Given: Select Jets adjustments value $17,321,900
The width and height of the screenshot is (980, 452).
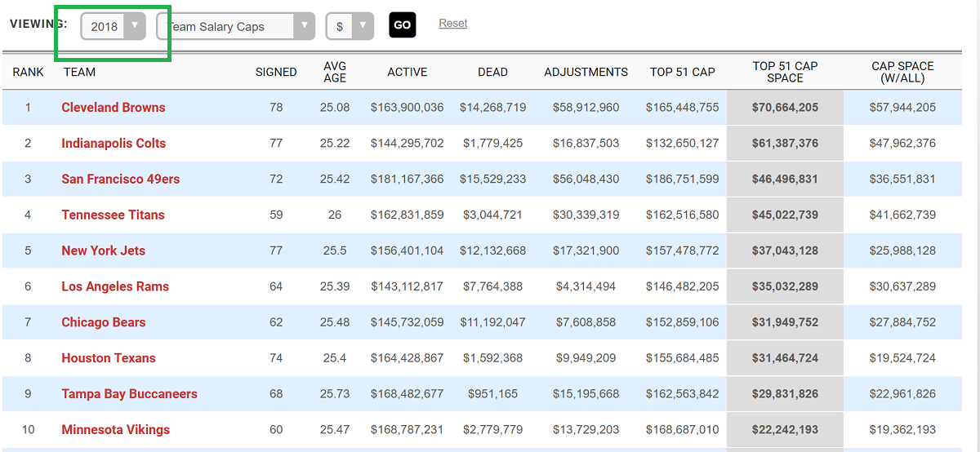Looking at the screenshot, I should [x=586, y=251].
